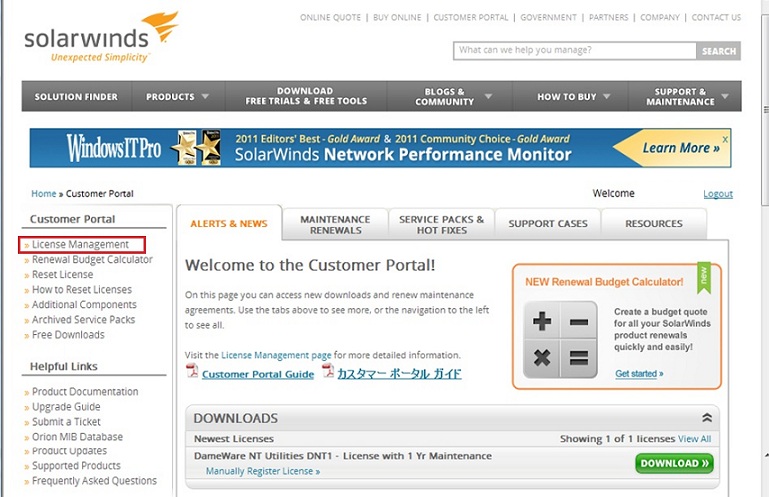Switch to Maintenance Renewals tab
The width and height of the screenshot is (769, 497).
[x=335, y=225]
